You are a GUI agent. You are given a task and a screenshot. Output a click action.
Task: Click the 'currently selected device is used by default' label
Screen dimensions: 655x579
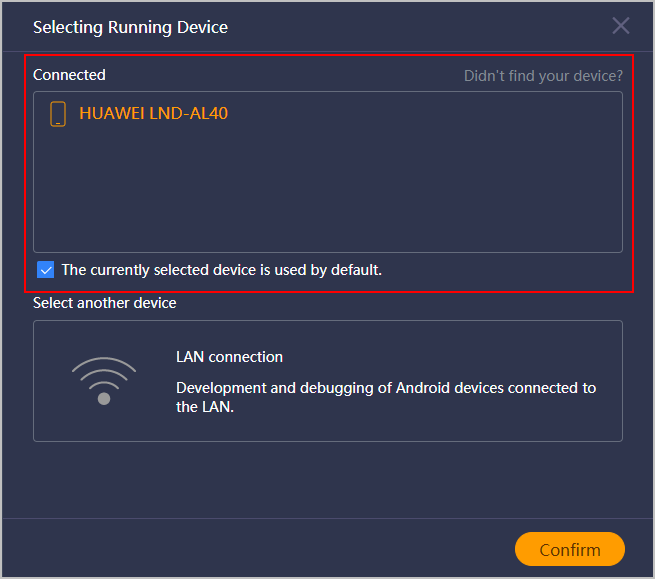click(x=222, y=270)
